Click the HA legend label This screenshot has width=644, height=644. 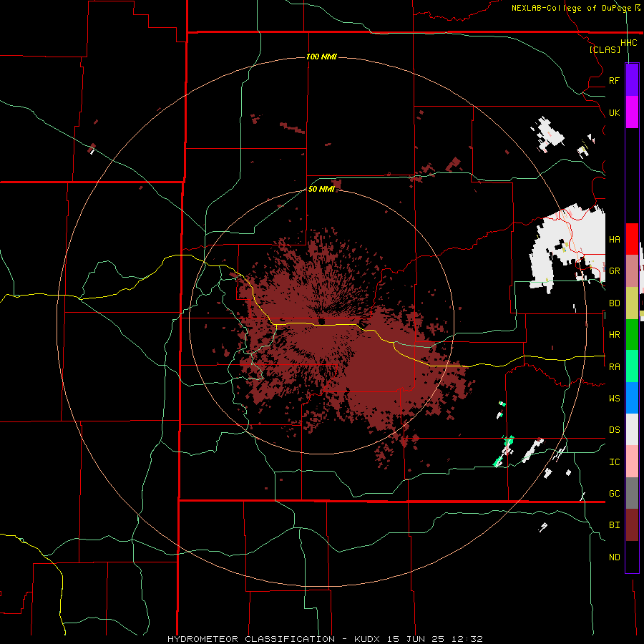point(614,240)
